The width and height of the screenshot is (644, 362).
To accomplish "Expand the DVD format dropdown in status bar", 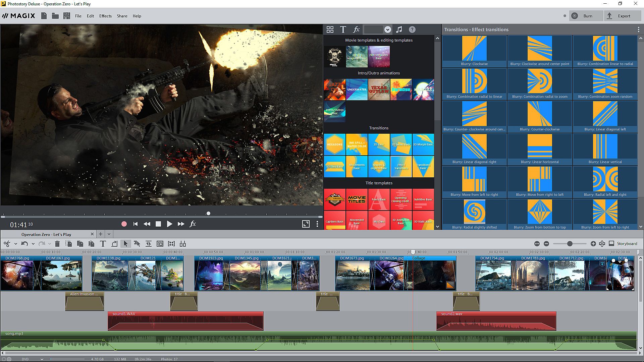I will point(42,359).
